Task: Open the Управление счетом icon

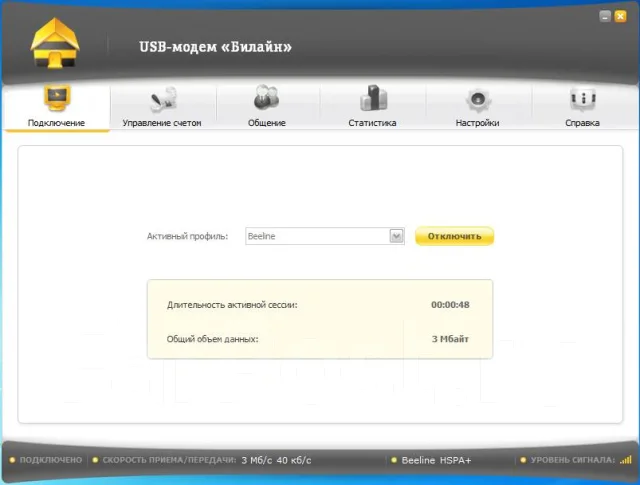Action: coord(163,99)
